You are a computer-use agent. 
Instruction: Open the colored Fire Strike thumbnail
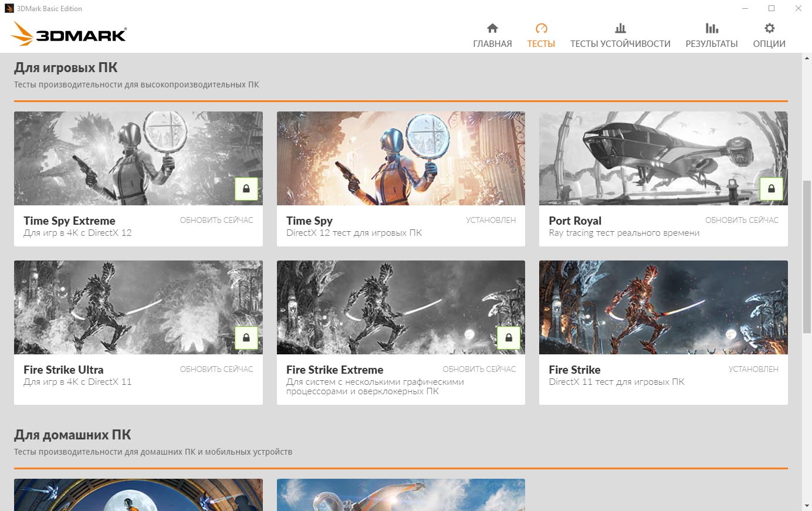(664, 307)
